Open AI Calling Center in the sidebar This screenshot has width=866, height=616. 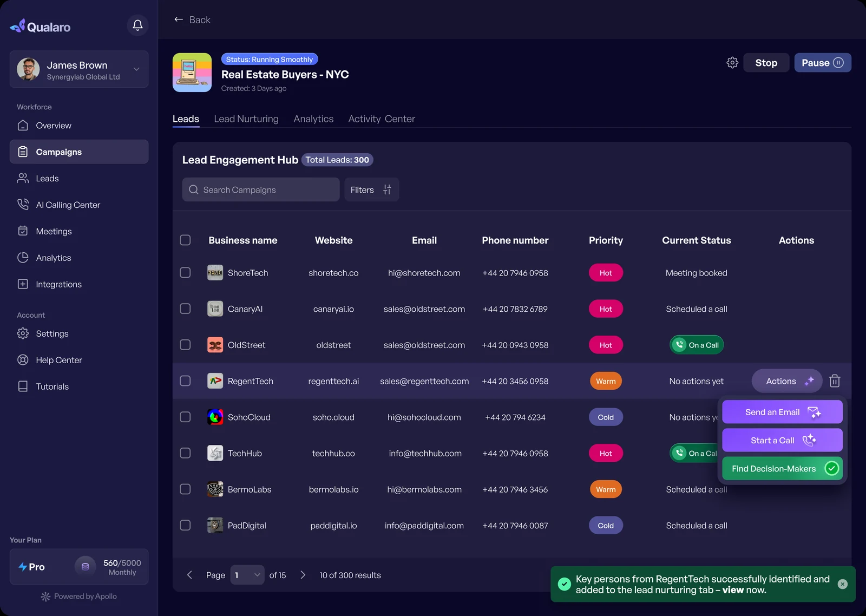coord(79,205)
